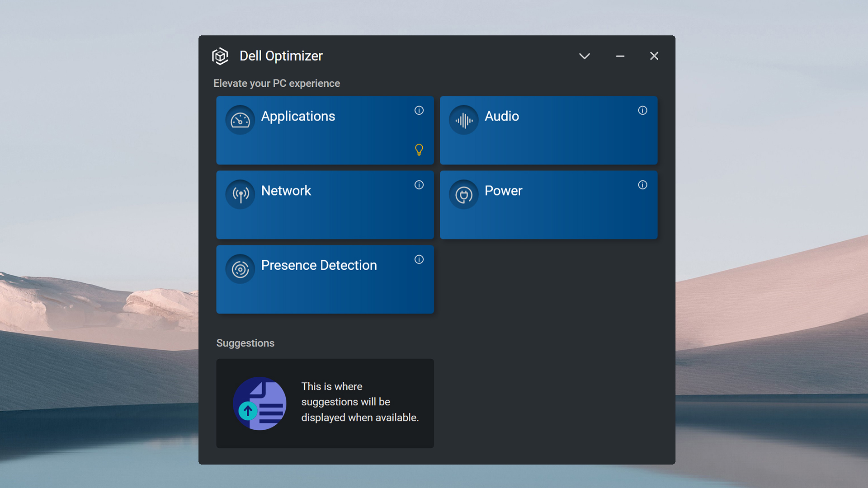Click the 'This is where suggestions' message
The height and width of the screenshot is (488, 868).
(x=360, y=402)
